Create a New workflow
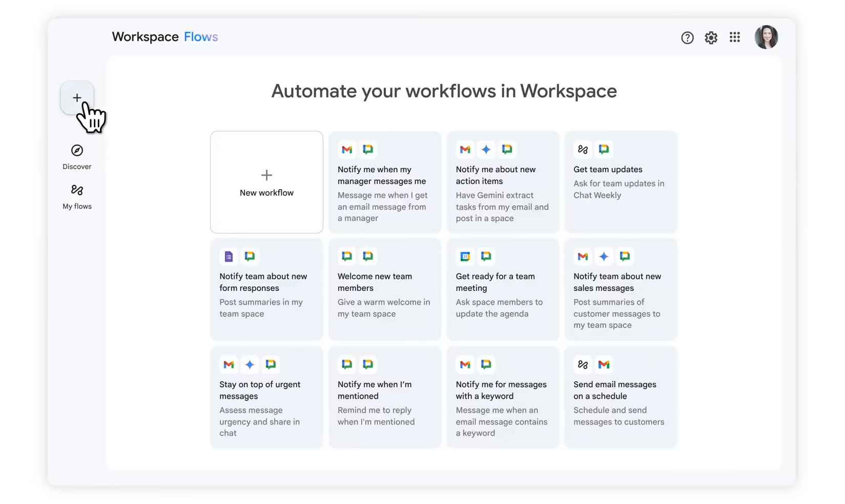 pyautogui.click(x=266, y=182)
